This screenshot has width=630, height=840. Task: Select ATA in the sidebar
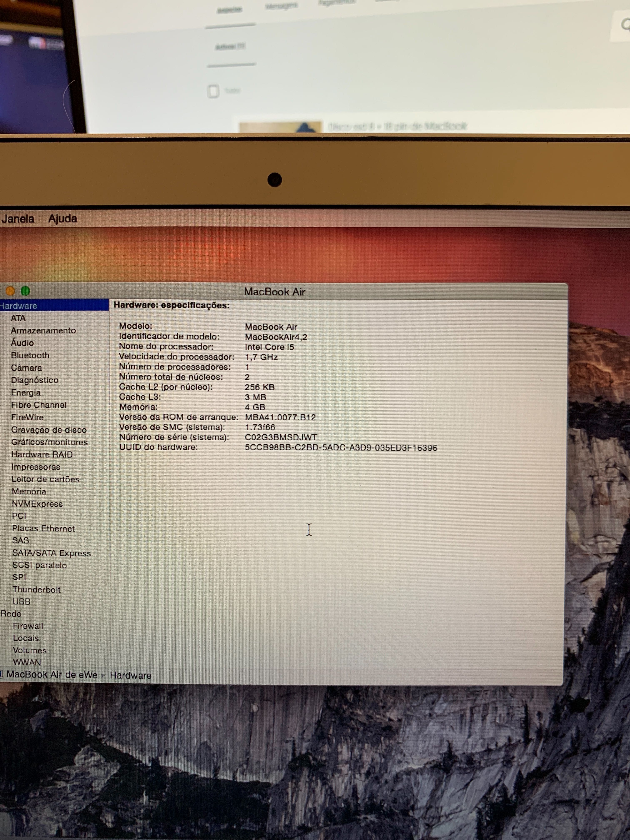(18, 318)
